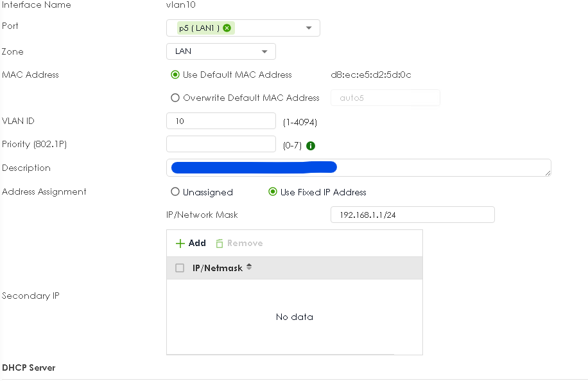Open the Port dropdown arrow
Screen dimensions: 588x381
pyautogui.click(x=309, y=28)
